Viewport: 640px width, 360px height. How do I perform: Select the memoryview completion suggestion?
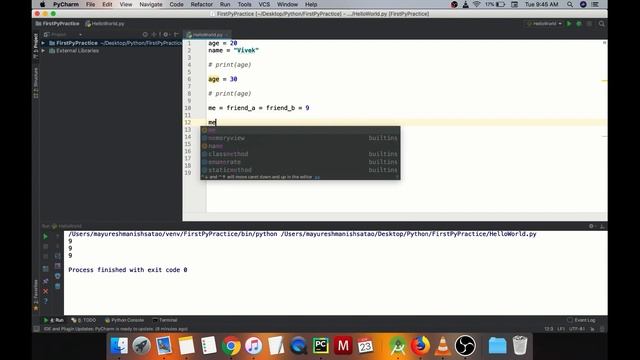(x=300, y=138)
